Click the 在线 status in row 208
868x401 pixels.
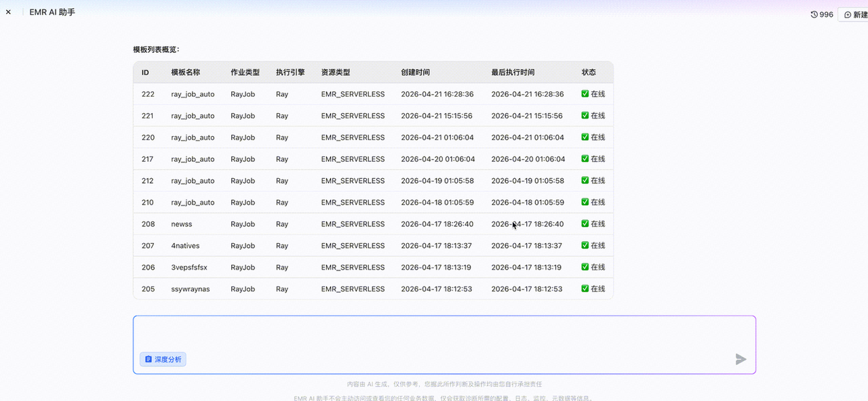click(x=593, y=224)
